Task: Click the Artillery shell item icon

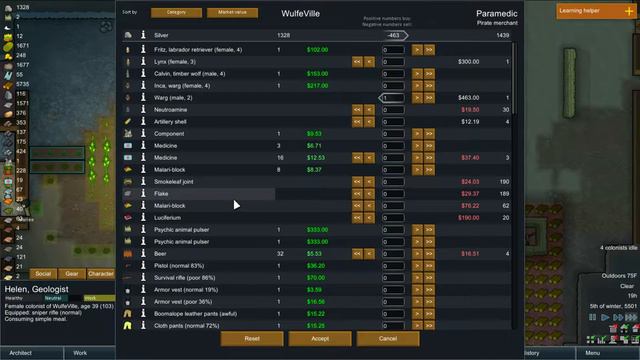Action: click(128, 122)
